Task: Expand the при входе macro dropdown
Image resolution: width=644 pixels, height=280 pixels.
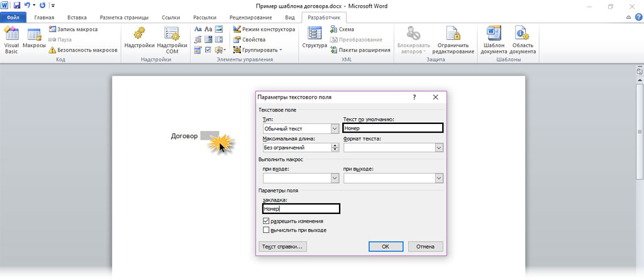Action: 335,179
